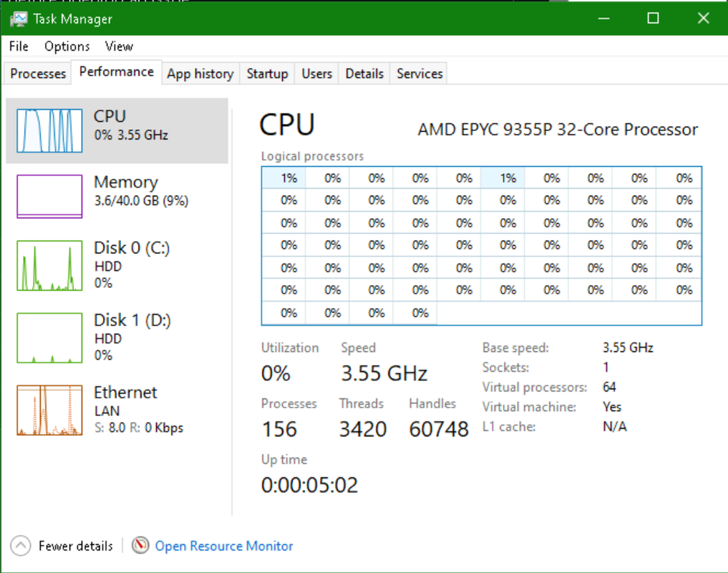
Task: Open the Users tab
Action: click(x=317, y=74)
